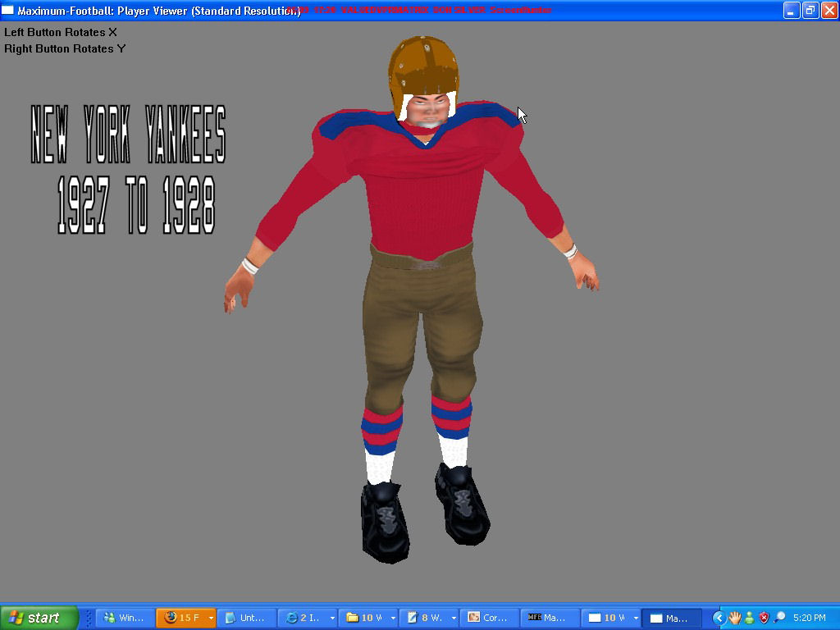Open the green messenger buddy tray icon
The width and height of the screenshot is (840, 630).
(x=750, y=619)
